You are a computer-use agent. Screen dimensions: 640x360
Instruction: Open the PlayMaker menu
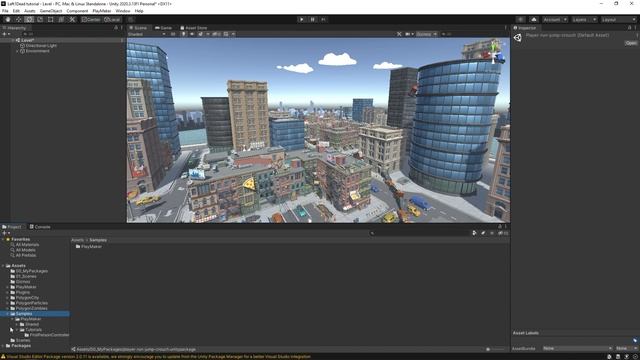coord(102,11)
